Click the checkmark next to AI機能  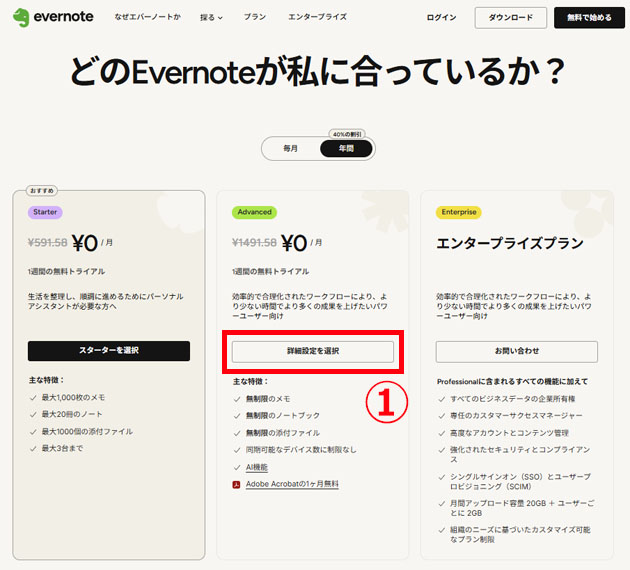pos(238,467)
